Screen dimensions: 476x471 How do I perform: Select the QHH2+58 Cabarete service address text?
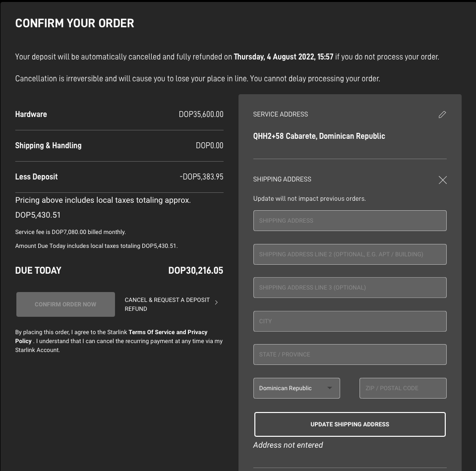(319, 136)
